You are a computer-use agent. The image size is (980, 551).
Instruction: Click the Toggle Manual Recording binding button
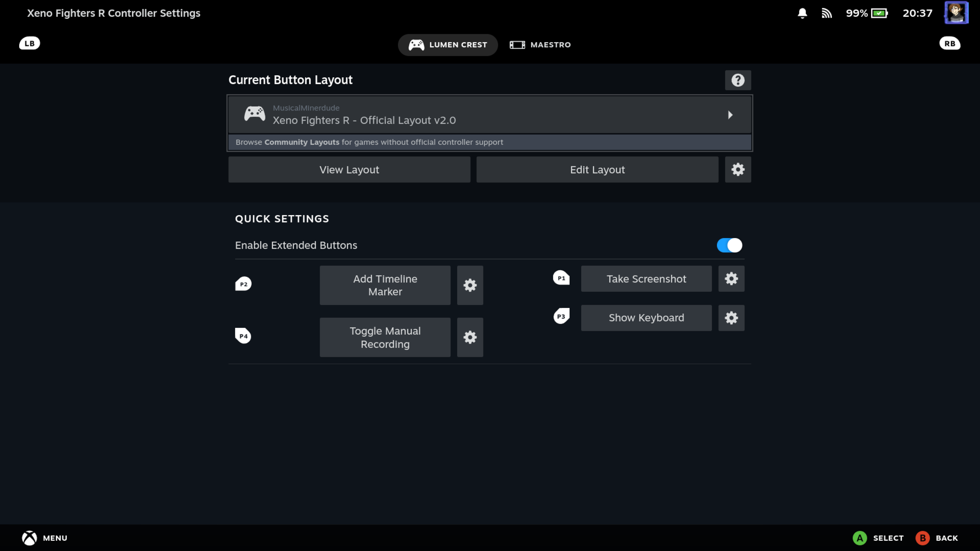pos(385,337)
